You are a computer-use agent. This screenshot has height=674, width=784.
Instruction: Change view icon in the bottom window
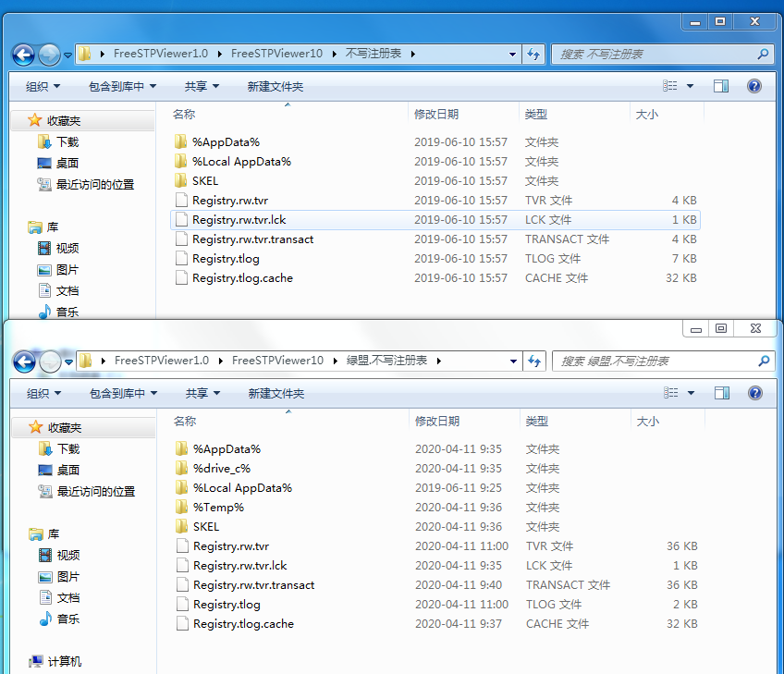[x=671, y=393]
